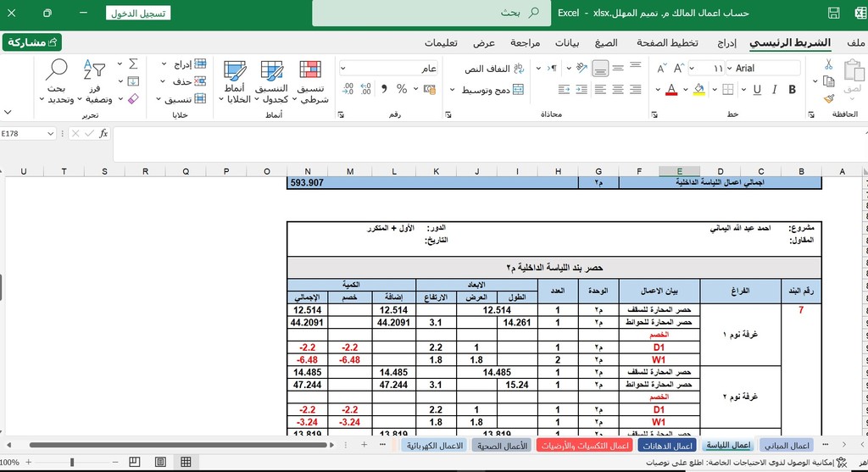Open the Review (مراجعة) tab
Image resolution: width=868 pixels, height=472 pixels.
tap(525, 42)
